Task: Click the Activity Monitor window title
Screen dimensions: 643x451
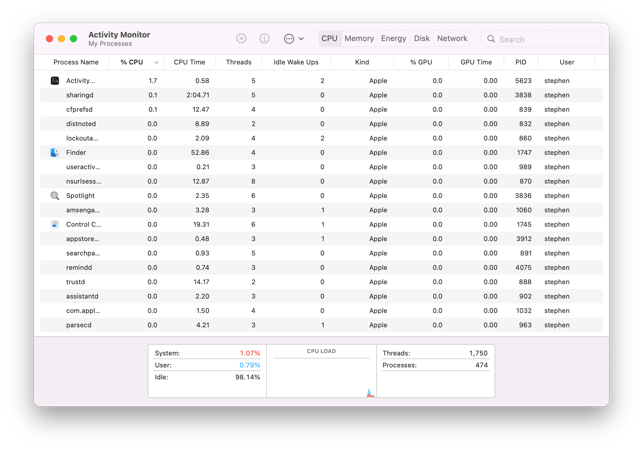Action: point(119,35)
